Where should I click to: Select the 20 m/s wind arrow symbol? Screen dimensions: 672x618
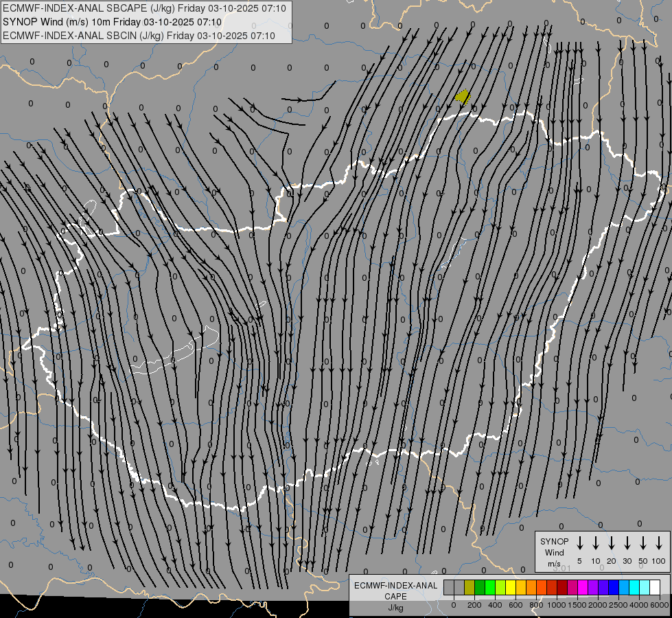tap(612, 543)
